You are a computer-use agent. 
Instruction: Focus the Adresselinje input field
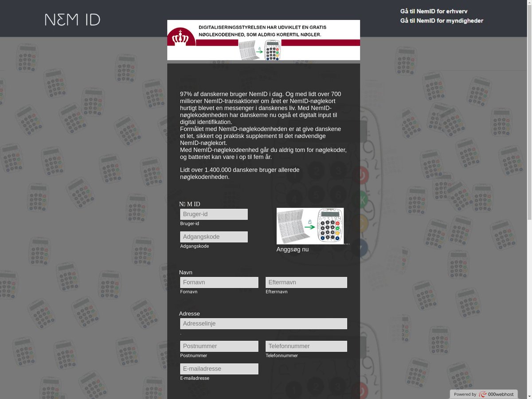(x=263, y=324)
